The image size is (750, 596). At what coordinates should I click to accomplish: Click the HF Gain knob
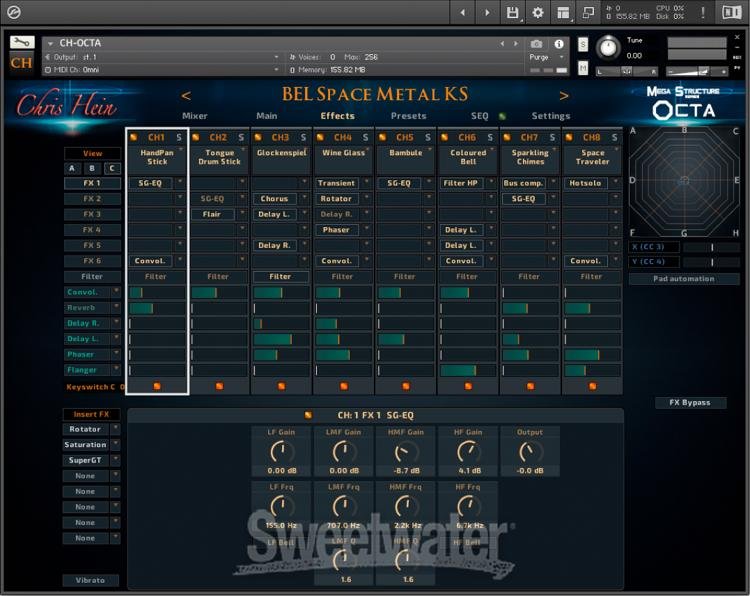point(468,452)
